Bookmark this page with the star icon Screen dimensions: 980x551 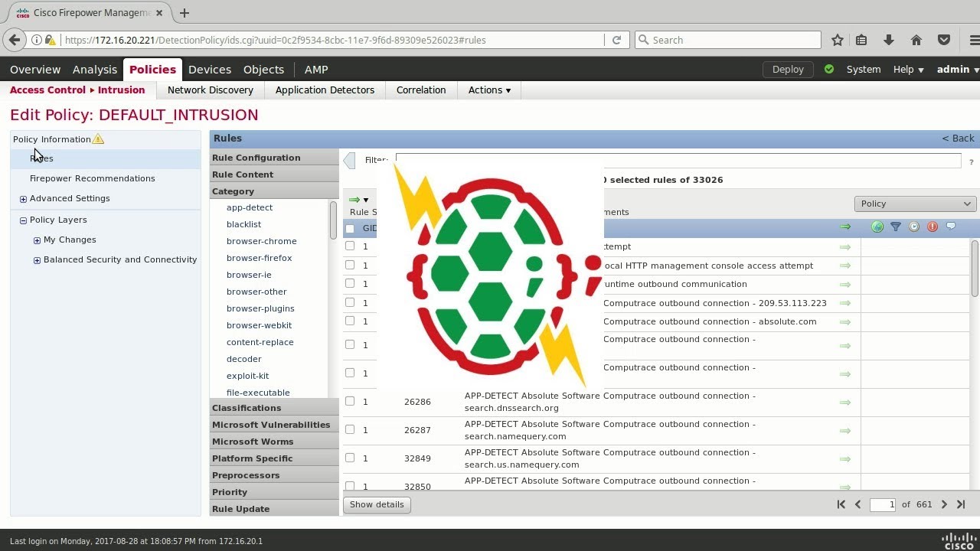point(838,40)
